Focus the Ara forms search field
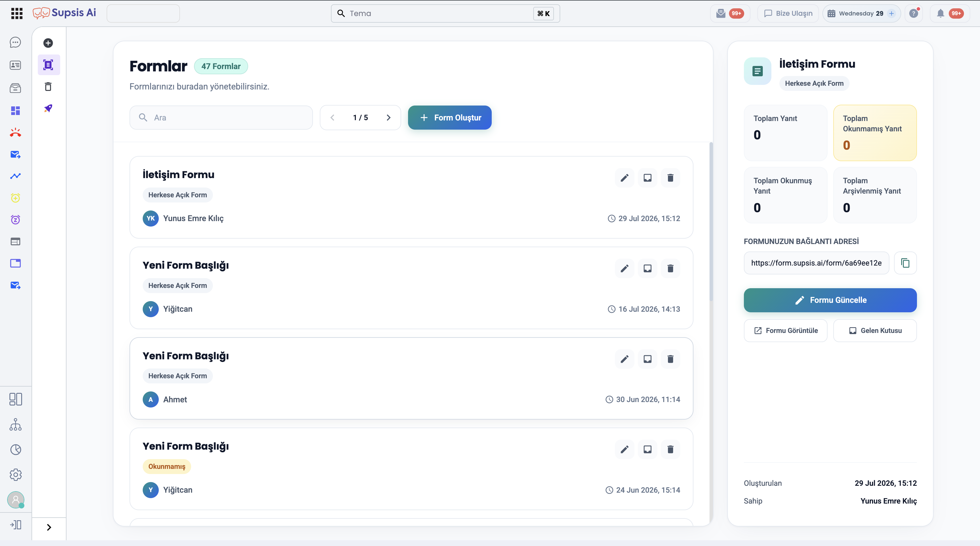The width and height of the screenshot is (980, 546). tap(221, 118)
